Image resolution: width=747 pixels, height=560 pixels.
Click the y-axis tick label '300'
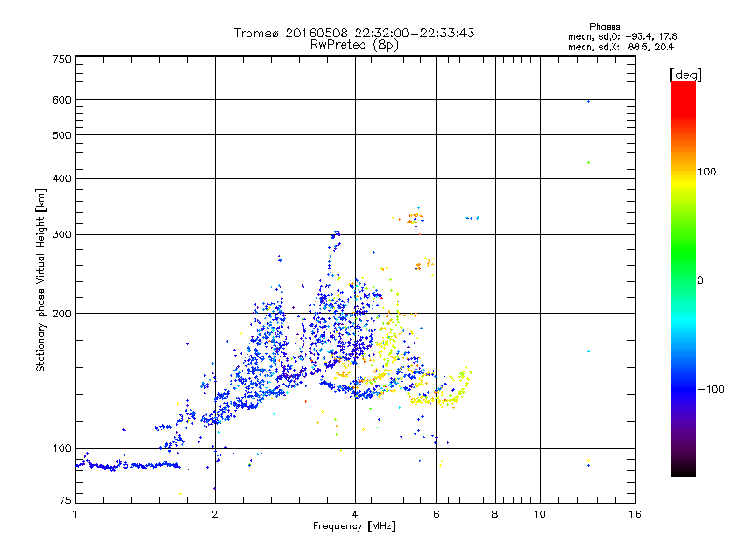pos(62,235)
